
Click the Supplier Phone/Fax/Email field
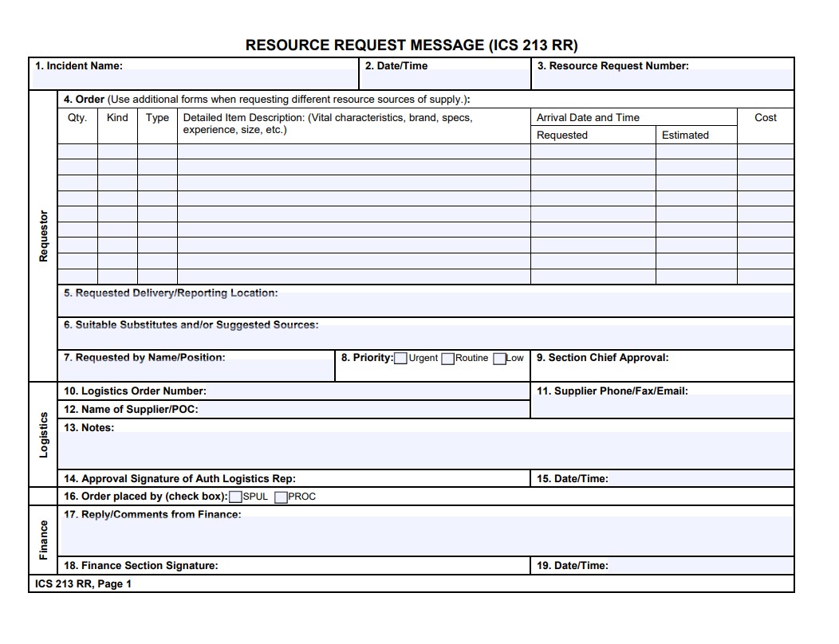[662, 406]
